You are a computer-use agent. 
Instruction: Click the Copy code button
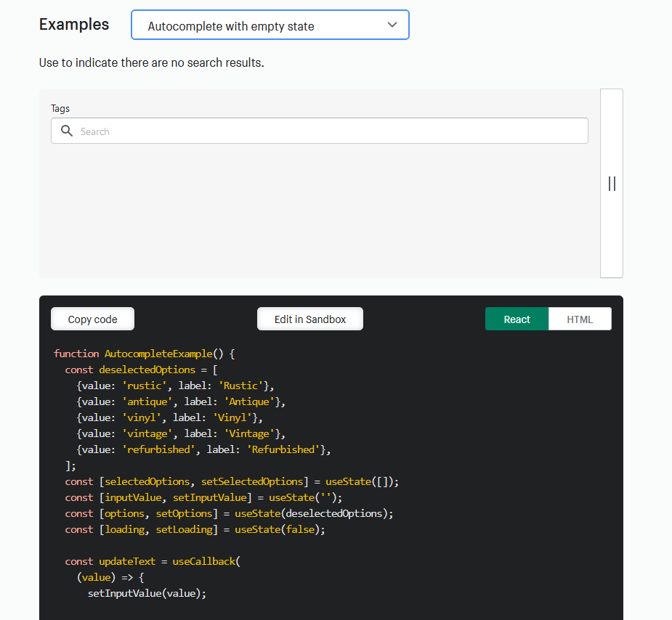coord(92,319)
